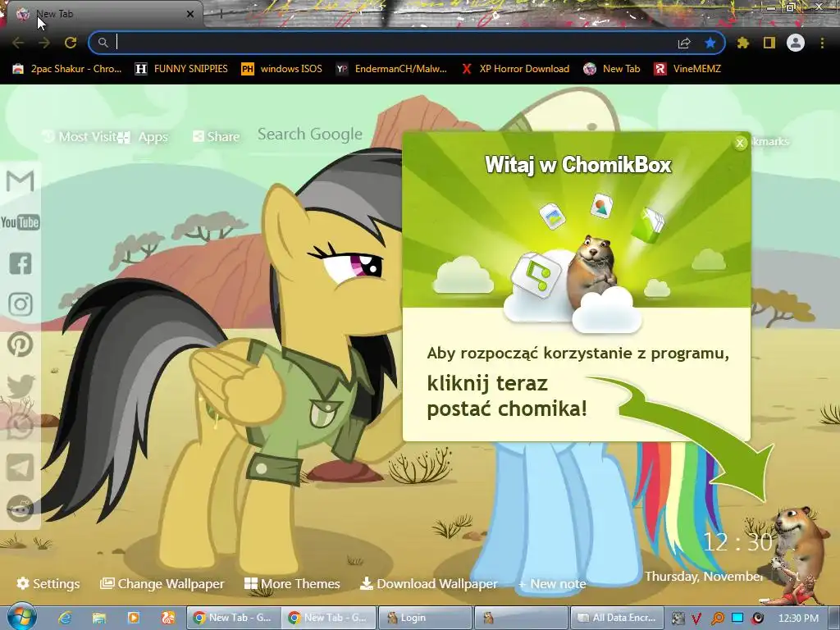The image size is (840, 630).
Task: Open the YouTube sidebar shortcut
Action: tap(20, 221)
